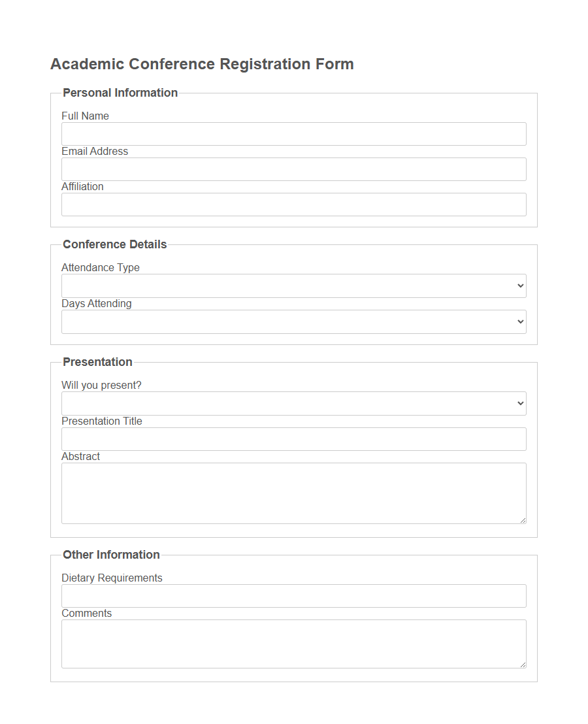Open the 'Will you present?' dropdown
Screen dimensions: 588x724
[293, 403]
